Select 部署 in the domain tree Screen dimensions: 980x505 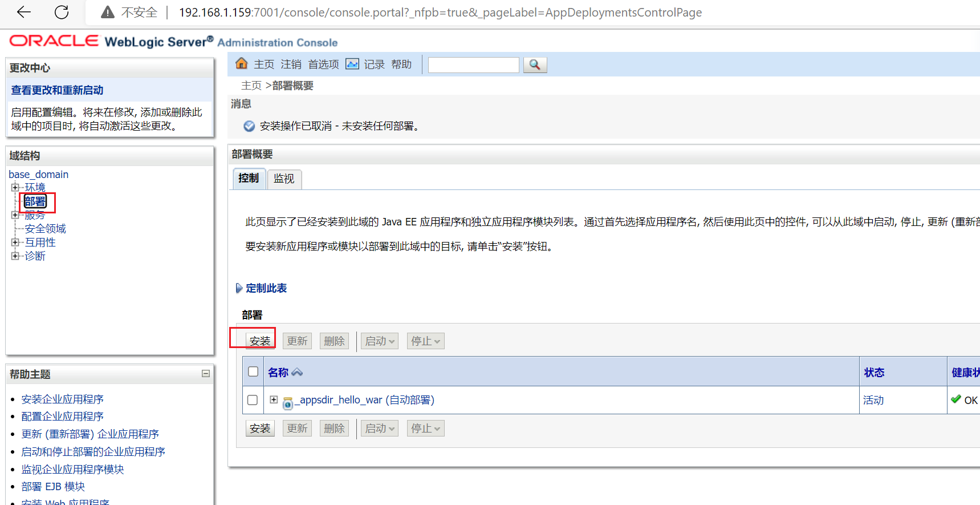tap(35, 201)
